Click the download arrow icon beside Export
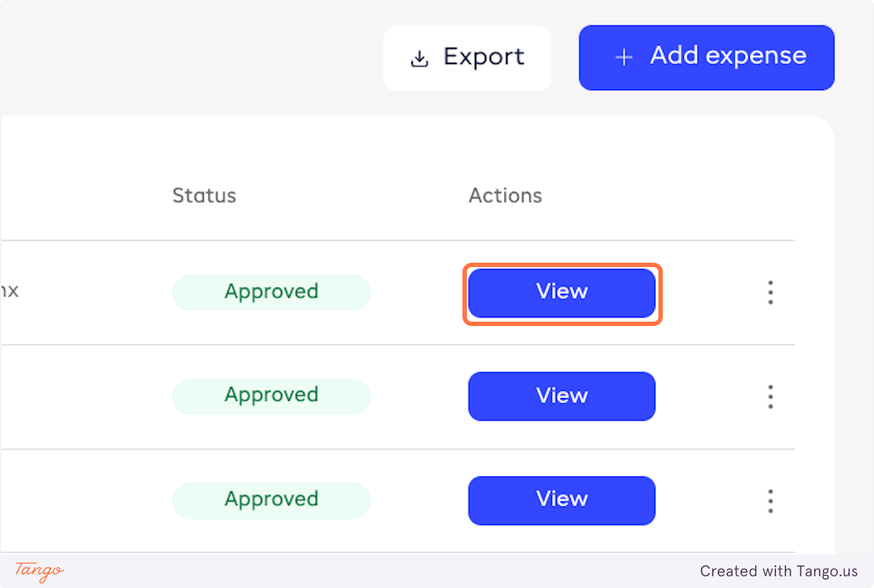This screenshot has height=588, width=874. coord(420,59)
